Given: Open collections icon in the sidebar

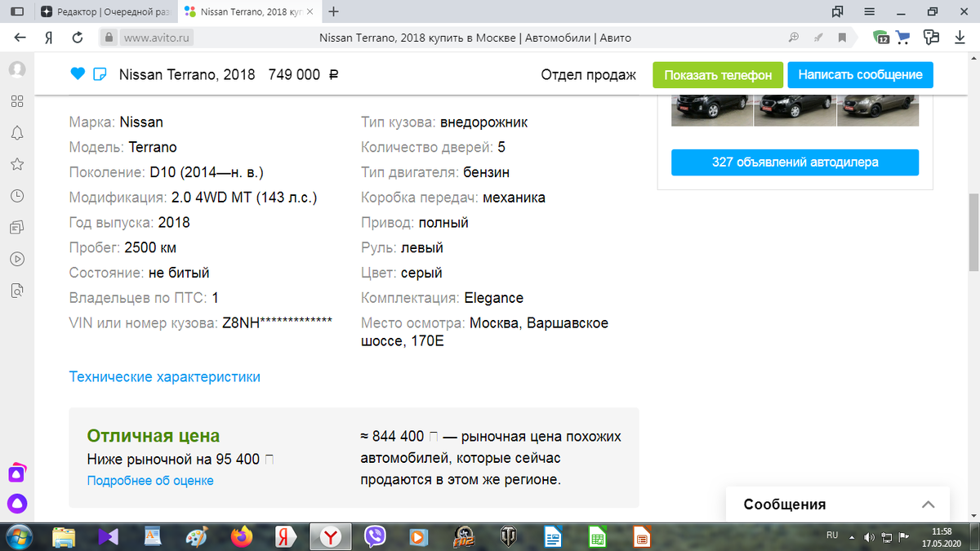Looking at the screenshot, I should coord(16,227).
